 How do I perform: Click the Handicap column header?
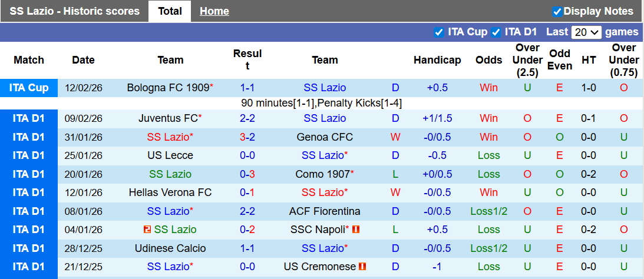tap(437, 60)
